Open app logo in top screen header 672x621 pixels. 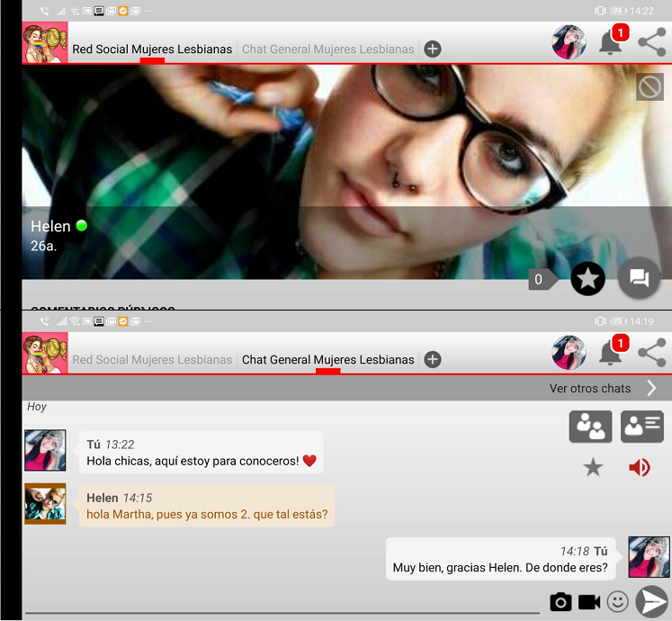45,43
